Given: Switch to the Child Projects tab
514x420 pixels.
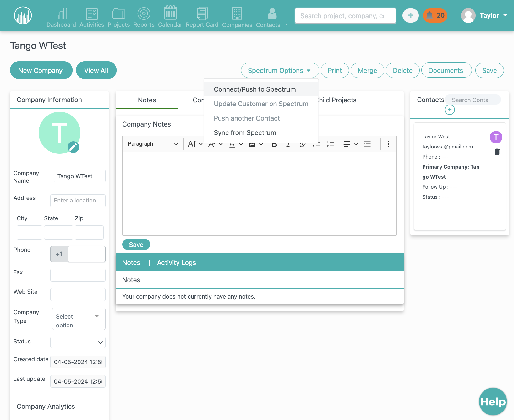Looking at the screenshot, I should pyautogui.click(x=337, y=100).
